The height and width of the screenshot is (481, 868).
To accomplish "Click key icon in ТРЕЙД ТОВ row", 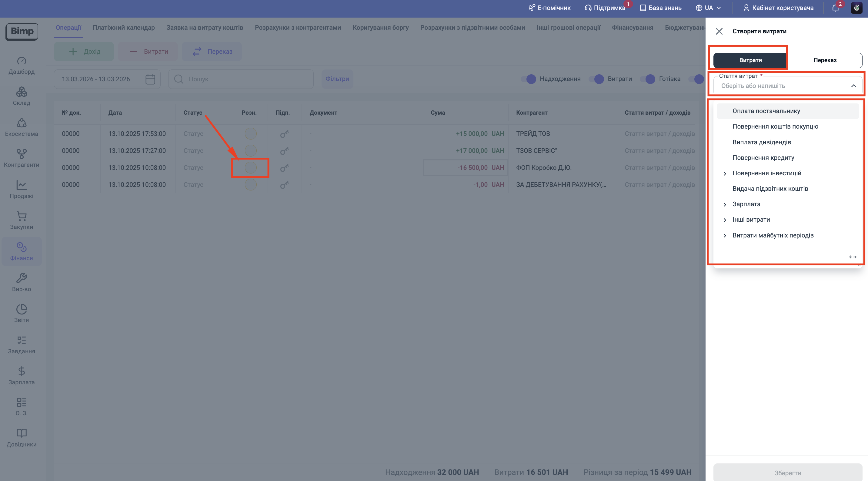I will tap(284, 134).
